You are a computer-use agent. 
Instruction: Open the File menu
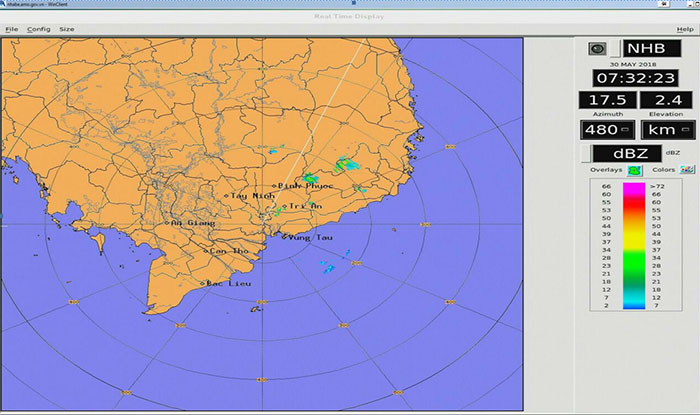tap(12, 29)
